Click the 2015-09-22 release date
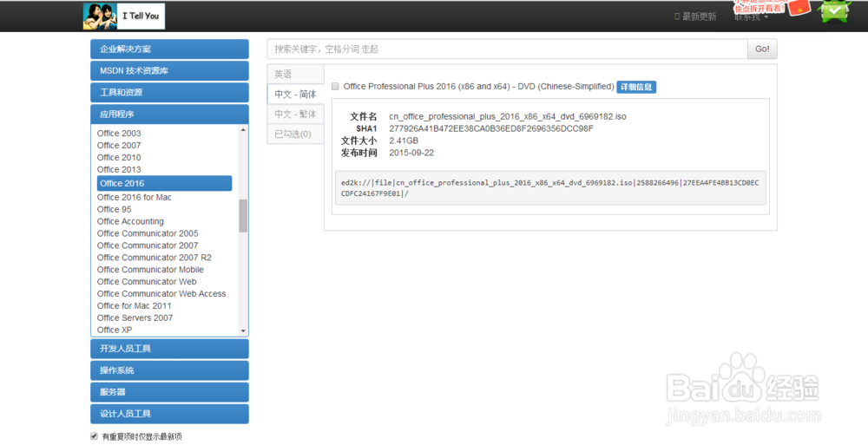 coord(411,154)
